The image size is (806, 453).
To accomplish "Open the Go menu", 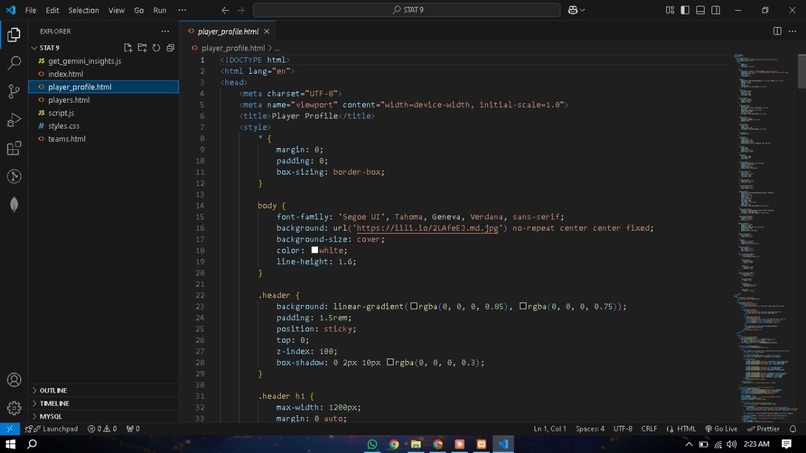I will pos(139,10).
